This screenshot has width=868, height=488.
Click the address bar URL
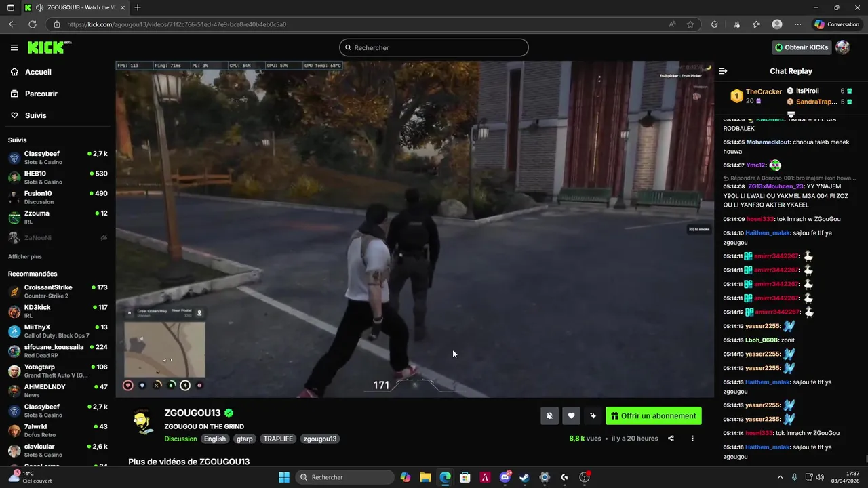click(x=176, y=24)
